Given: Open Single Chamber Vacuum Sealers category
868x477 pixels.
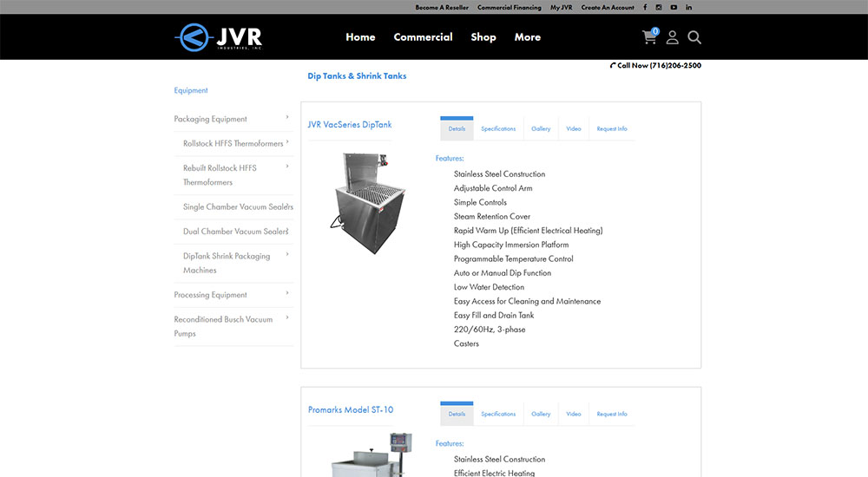Looking at the screenshot, I should [238, 207].
